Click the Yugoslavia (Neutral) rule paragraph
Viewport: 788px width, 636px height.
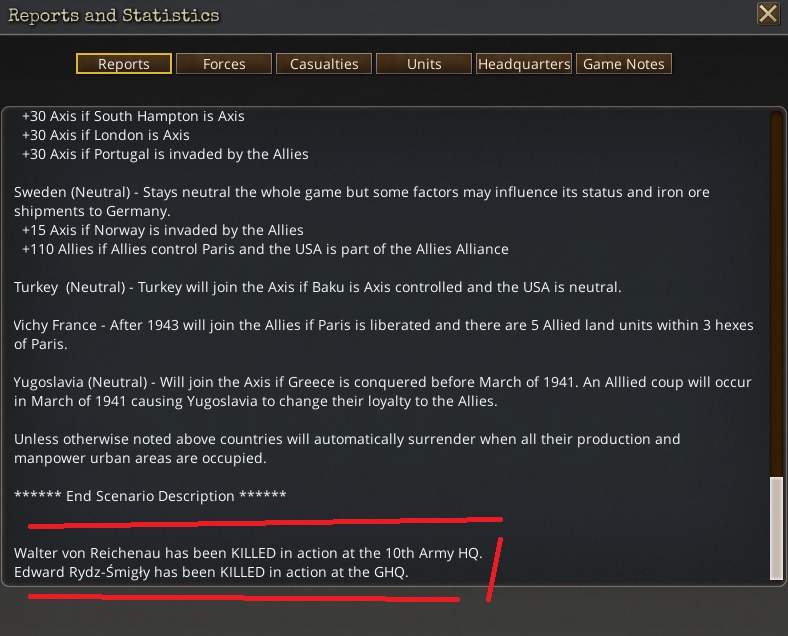pos(382,391)
